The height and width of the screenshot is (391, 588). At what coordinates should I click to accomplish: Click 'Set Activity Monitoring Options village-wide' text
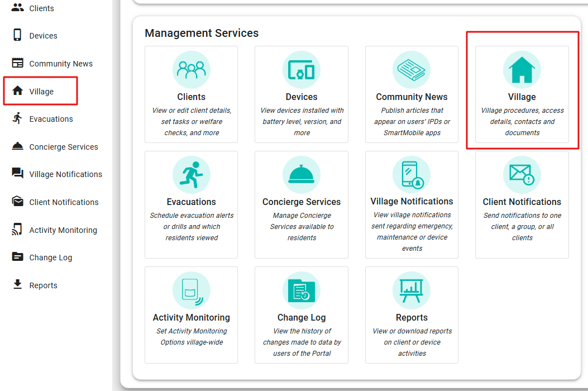pos(191,337)
